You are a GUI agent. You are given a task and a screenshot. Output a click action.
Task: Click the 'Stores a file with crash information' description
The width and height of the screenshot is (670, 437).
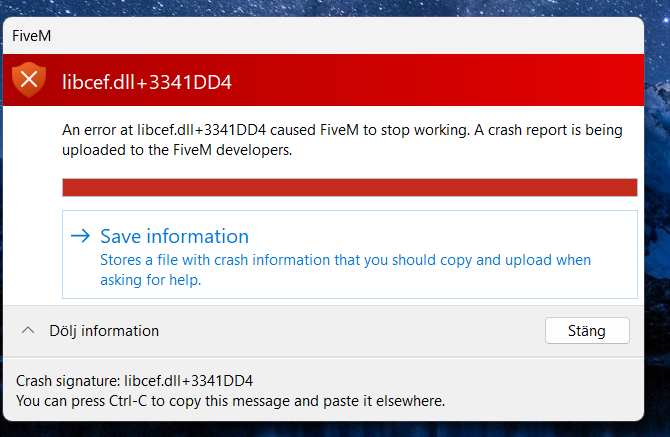[x=345, y=260]
